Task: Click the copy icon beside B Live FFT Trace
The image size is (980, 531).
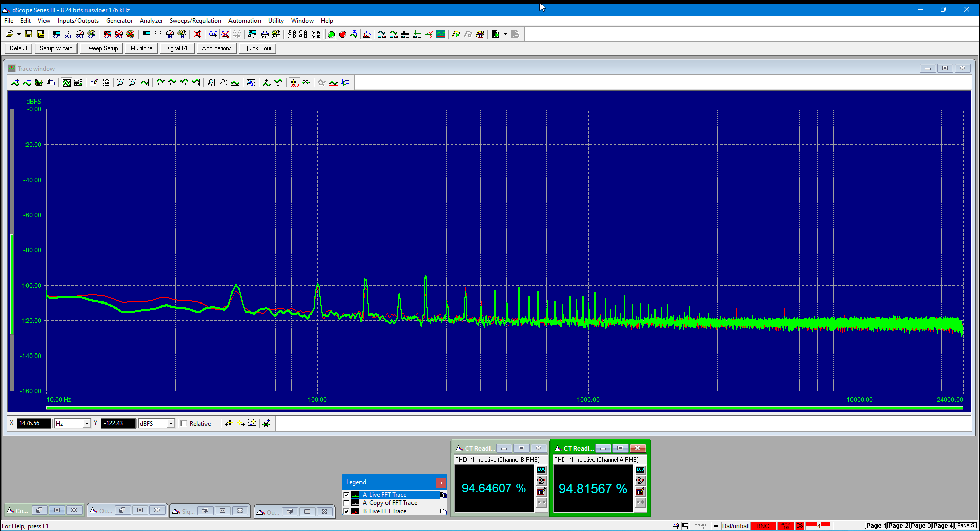Action: coord(443,511)
